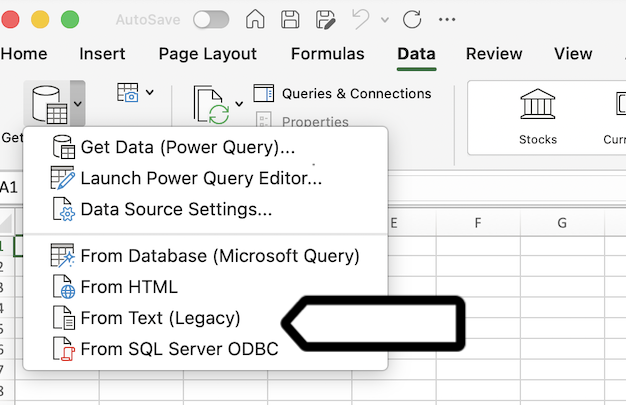Open the more options ellipsis menu
The height and width of the screenshot is (405, 626).
(447, 20)
